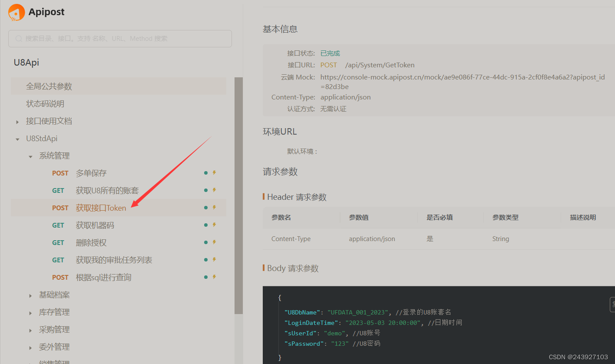Click the lightning icon beside 根据sql进行查询
This screenshot has height=364, width=615.
tap(214, 277)
